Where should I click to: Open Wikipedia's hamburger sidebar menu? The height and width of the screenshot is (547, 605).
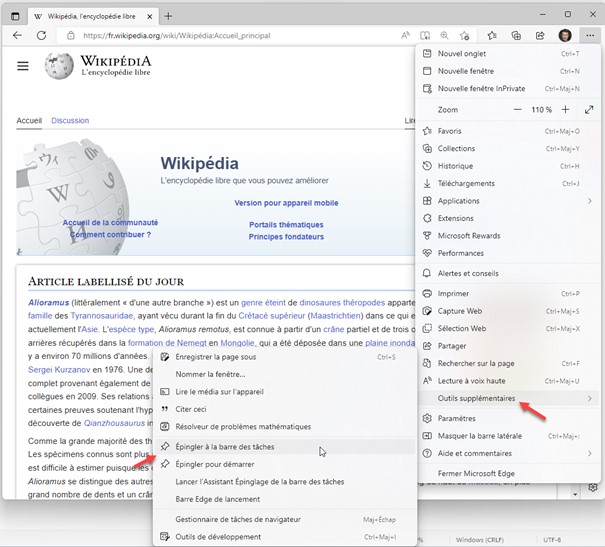[x=23, y=66]
